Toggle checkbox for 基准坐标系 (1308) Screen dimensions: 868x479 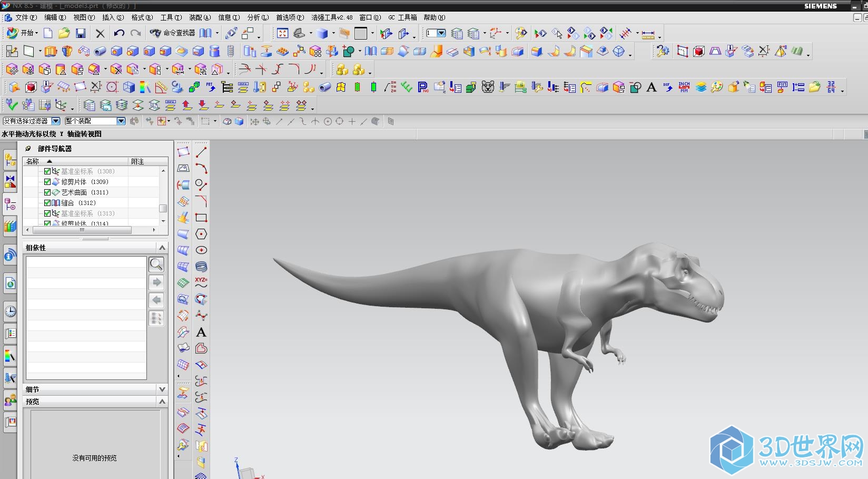coord(47,171)
